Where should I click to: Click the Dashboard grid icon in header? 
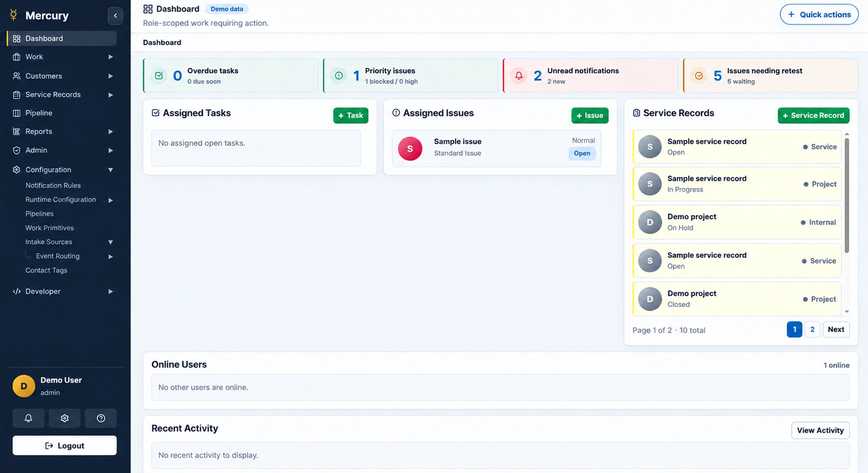(148, 9)
